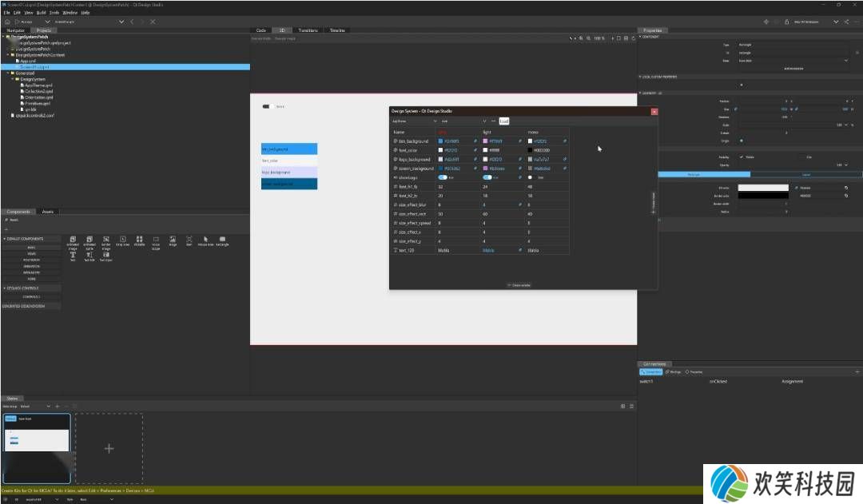Open the run target dropdown in top toolbar
The width and height of the screenshot is (863, 504).
click(47, 22)
